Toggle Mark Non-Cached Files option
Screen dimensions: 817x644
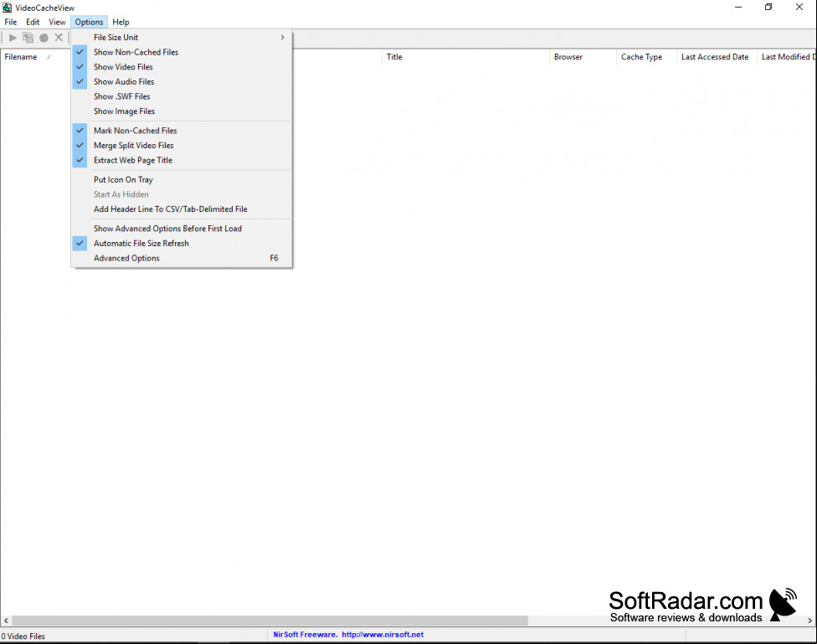(x=182, y=131)
